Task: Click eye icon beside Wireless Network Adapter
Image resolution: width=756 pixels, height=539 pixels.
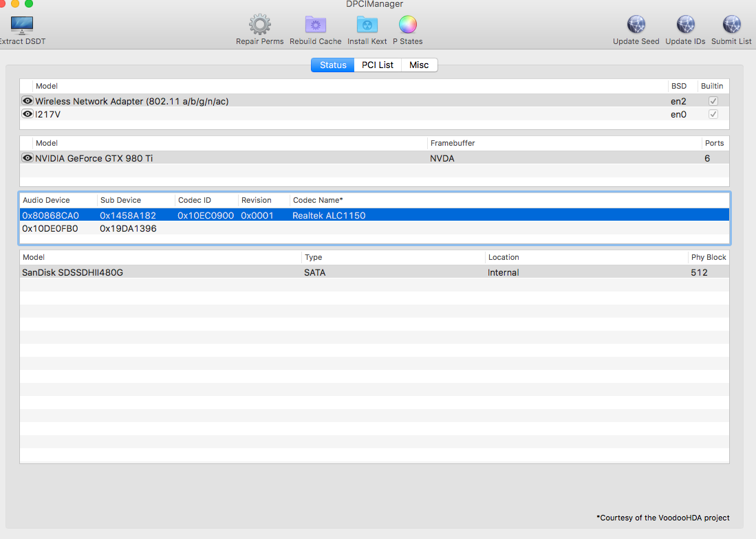Action: (28, 101)
